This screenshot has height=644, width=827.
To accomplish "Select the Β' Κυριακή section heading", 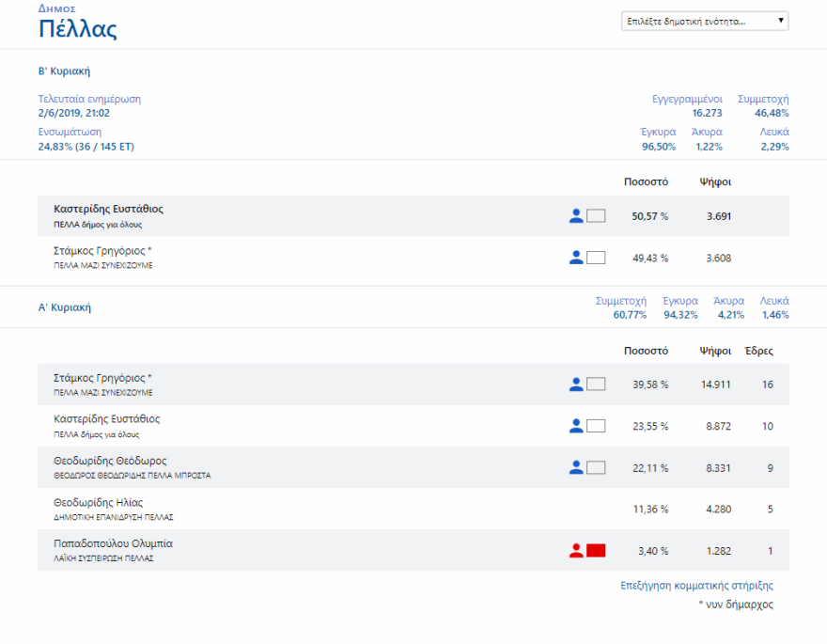I will point(64,71).
